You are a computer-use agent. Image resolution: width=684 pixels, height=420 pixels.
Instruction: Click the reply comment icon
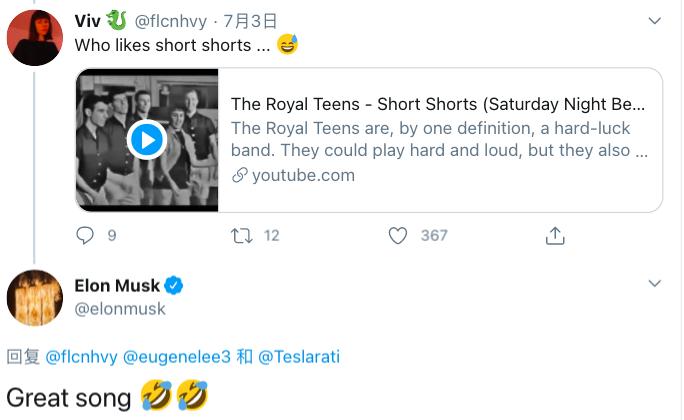(x=85, y=235)
